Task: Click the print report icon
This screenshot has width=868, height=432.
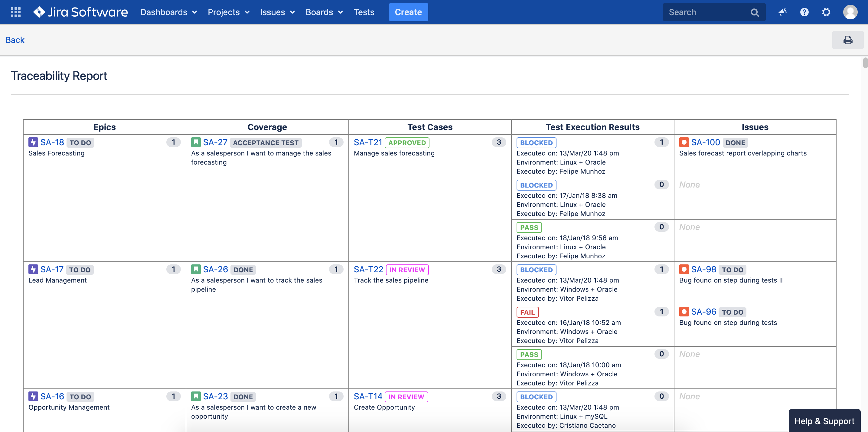Action: pyautogui.click(x=847, y=40)
